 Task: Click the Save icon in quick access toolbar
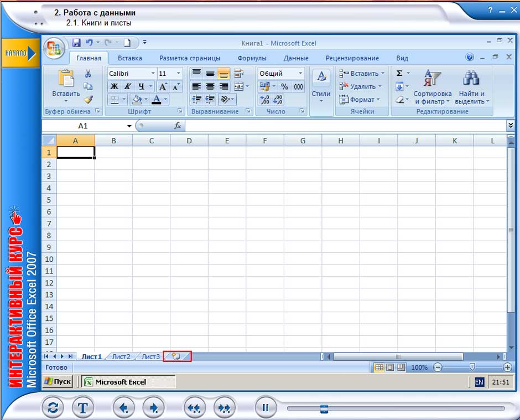(76, 43)
